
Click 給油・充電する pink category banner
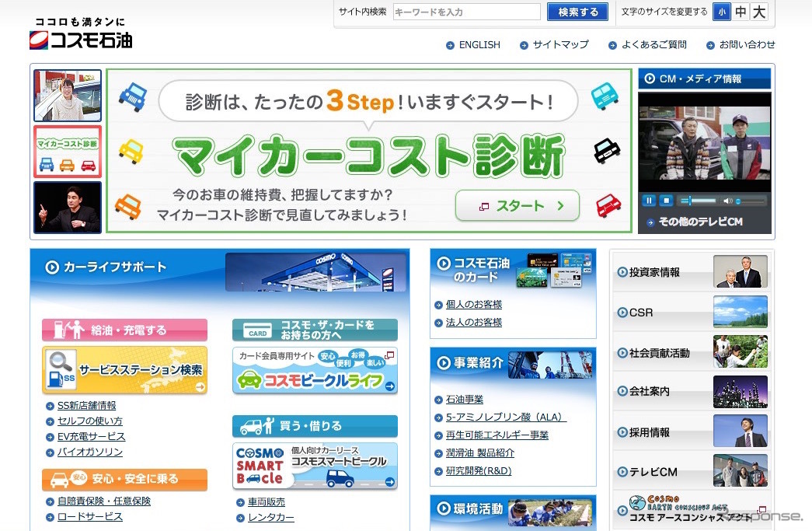coord(125,330)
